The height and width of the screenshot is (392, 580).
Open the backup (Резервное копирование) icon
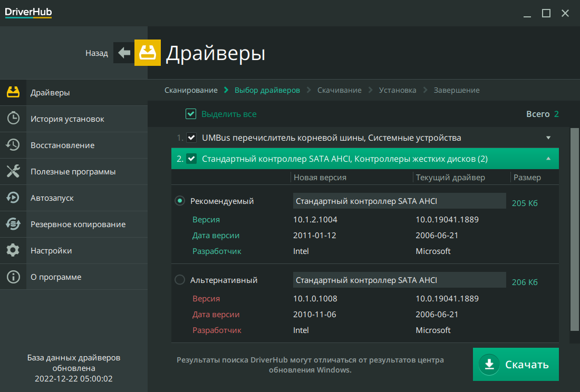click(13, 224)
